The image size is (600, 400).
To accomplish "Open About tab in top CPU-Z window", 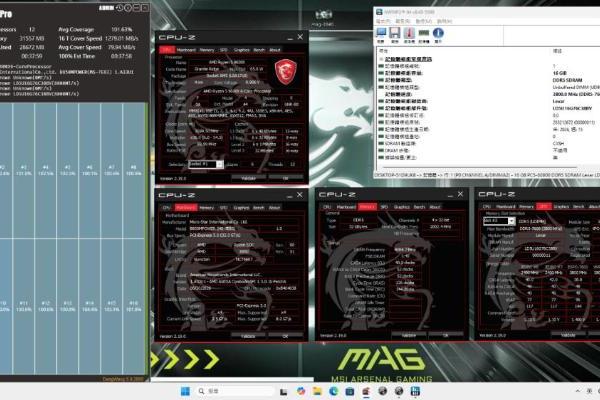I will [x=275, y=50].
